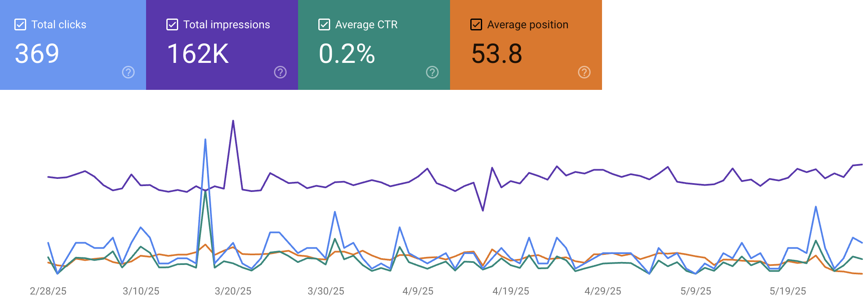The width and height of the screenshot is (868, 308).
Task: Click the tallest purple impressions spike peak
Action: click(x=233, y=121)
